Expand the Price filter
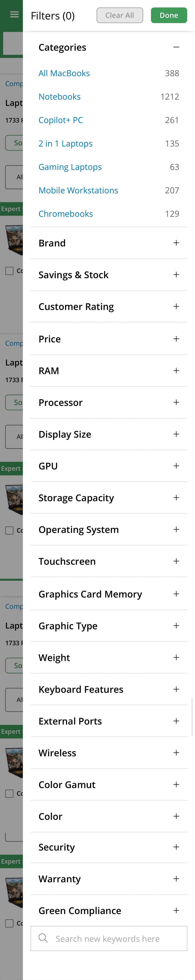This screenshot has width=195, height=980. point(176,339)
